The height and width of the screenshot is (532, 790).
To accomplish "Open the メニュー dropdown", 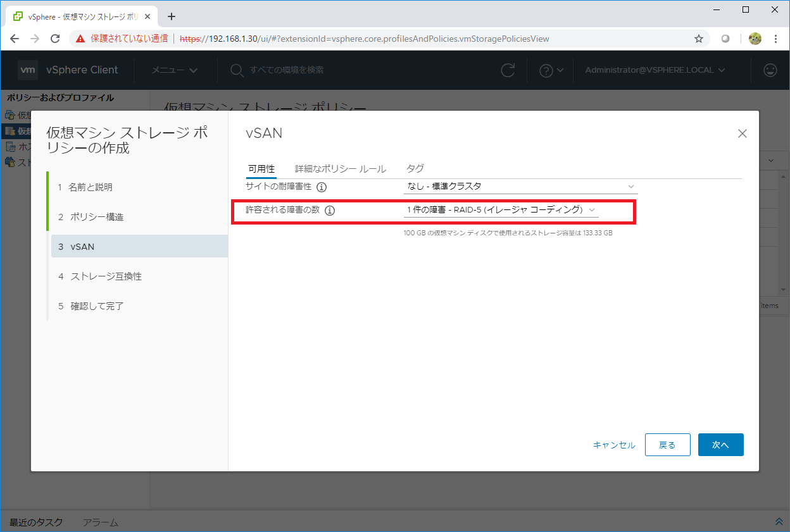I will (174, 70).
